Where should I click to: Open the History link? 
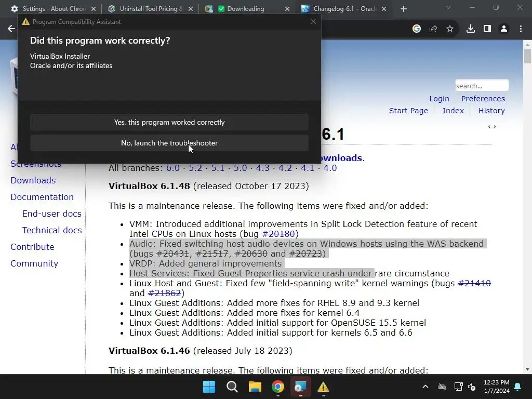tap(491, 111)
